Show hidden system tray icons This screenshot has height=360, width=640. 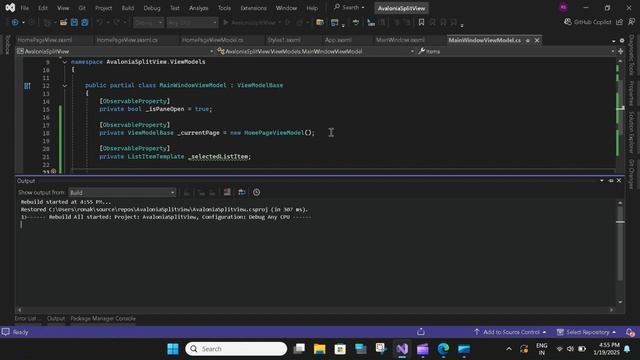click(x=509, y=349)
